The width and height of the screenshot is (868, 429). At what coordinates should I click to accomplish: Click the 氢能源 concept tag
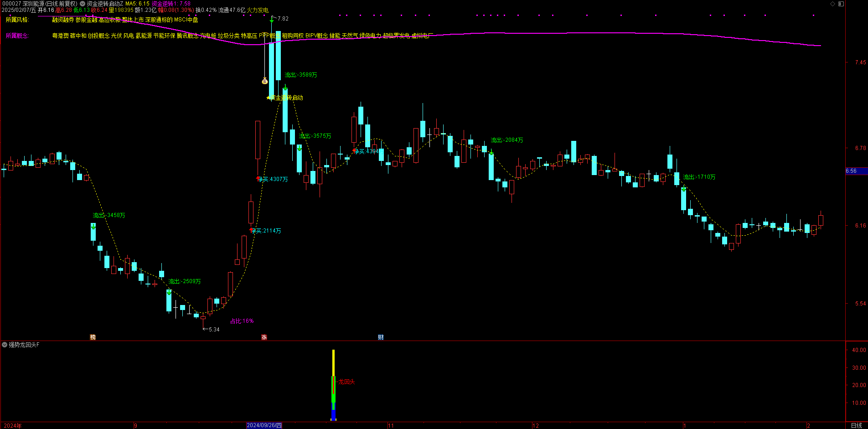click(x=144, y=36)
